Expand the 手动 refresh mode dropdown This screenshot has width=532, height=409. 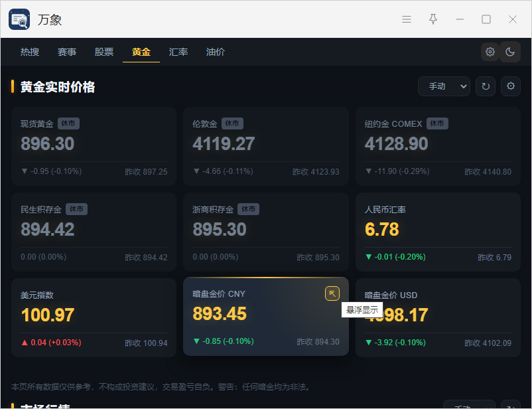click(444, 86)
